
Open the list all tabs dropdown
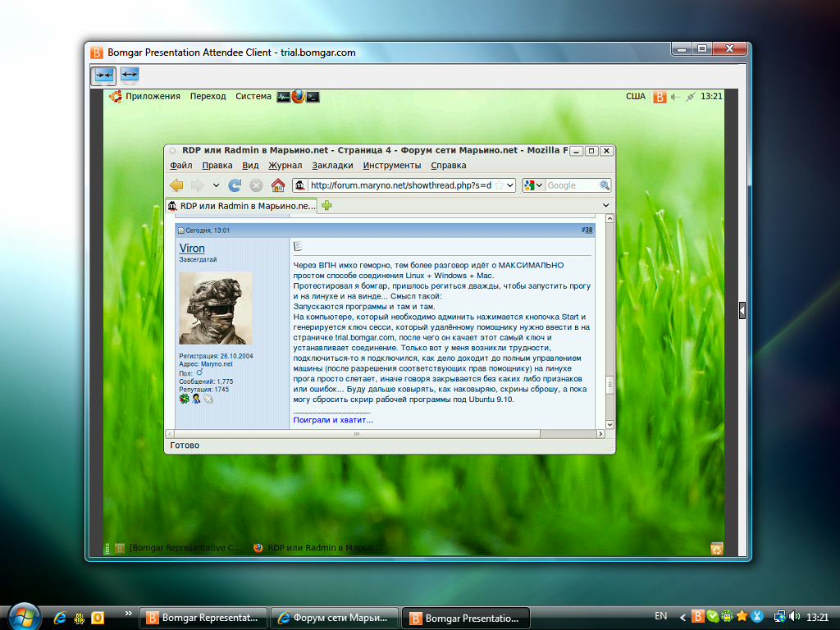(x=605, y=205)
